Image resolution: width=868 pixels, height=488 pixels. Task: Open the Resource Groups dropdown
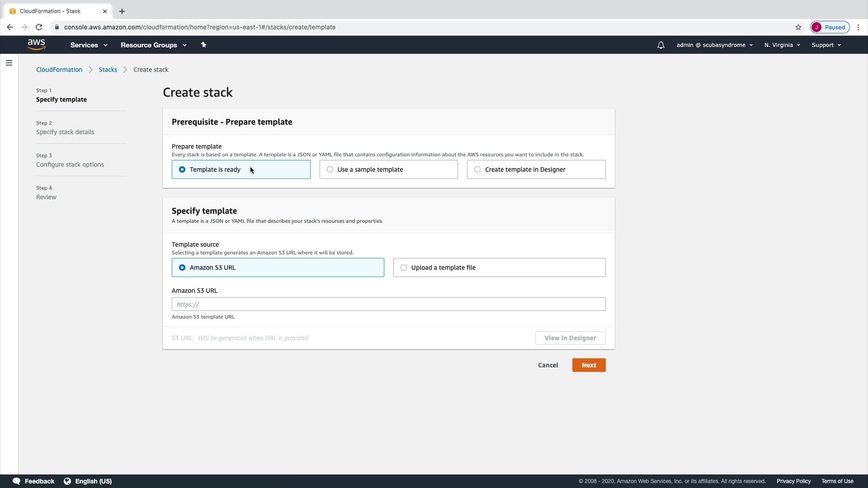coord(154,45)
